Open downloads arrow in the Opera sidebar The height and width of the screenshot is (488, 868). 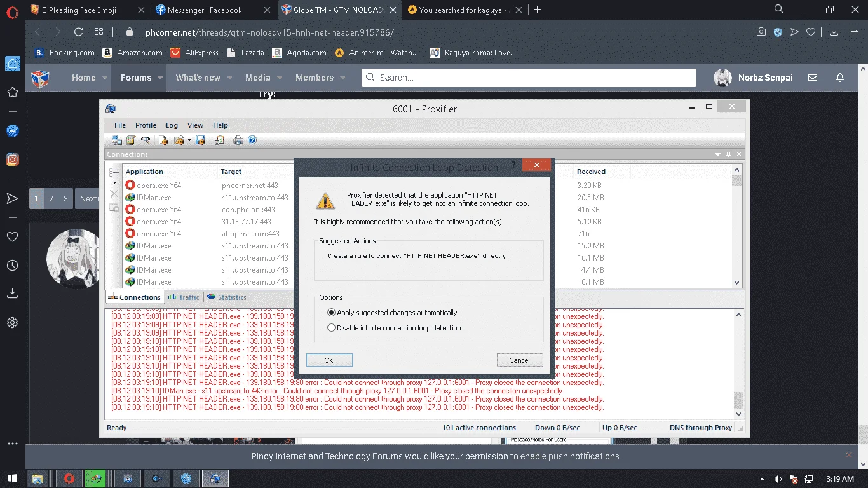12,294
